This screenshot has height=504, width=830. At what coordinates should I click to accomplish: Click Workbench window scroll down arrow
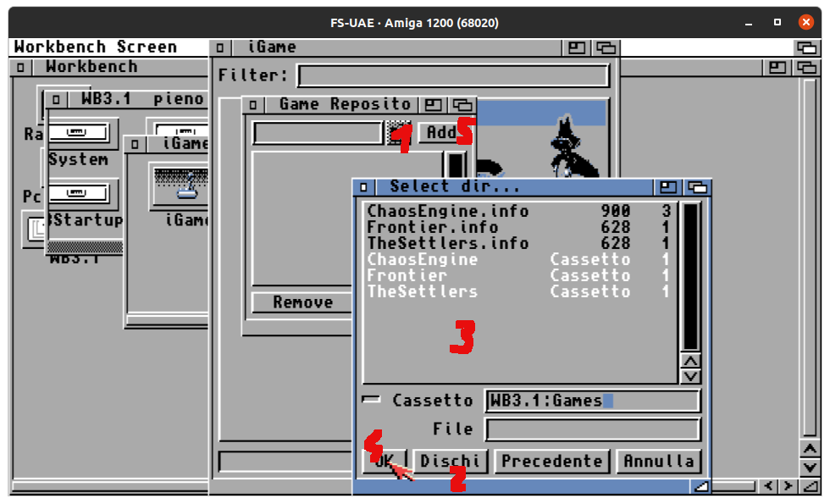[x=810, y=467]
